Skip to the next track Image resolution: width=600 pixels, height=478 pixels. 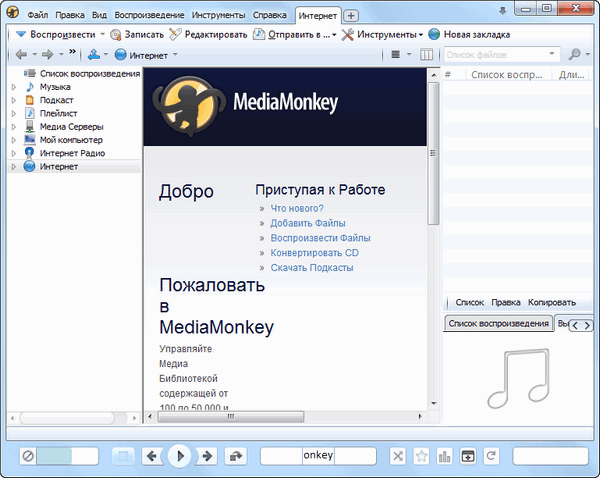(x=208, y=456)
